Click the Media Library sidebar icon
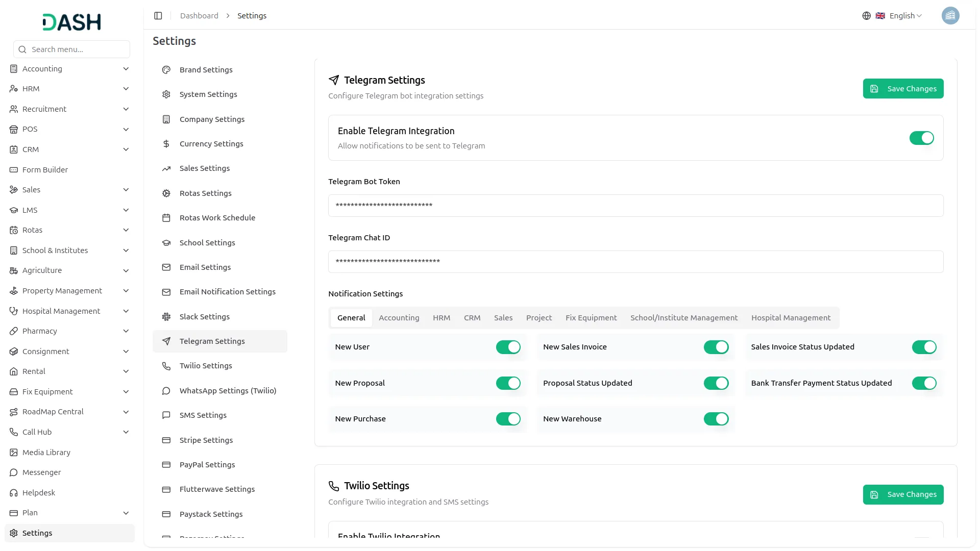The height and width of the screenshot is (551, 980). [14, 453]
